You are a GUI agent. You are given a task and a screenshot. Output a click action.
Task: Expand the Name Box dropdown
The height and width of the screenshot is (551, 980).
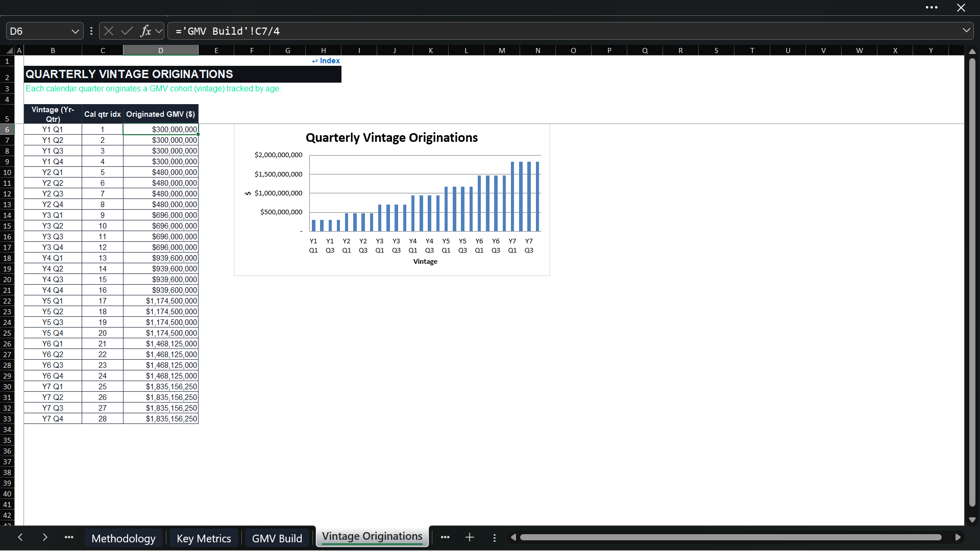[75, 31]
